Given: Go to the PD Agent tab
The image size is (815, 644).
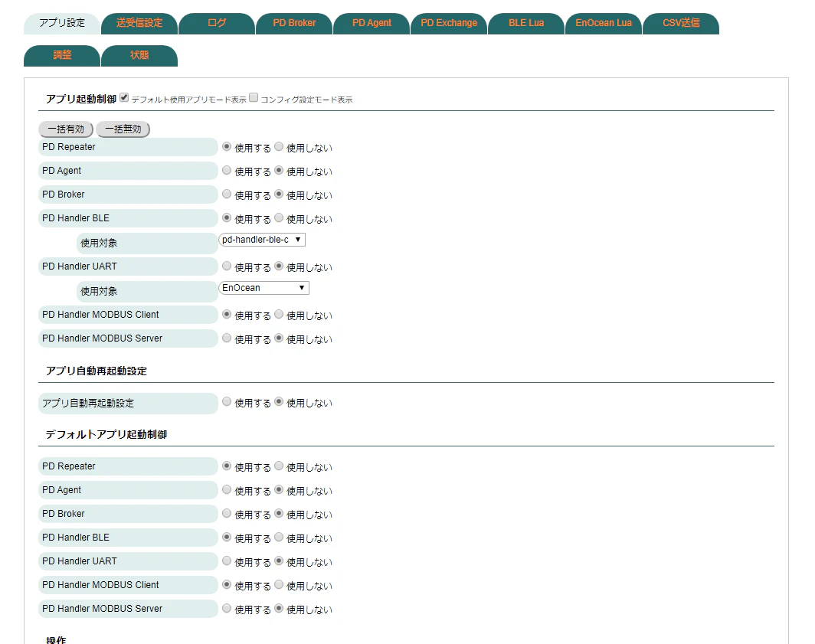Looking at the screenshot, I should (371, 24).
